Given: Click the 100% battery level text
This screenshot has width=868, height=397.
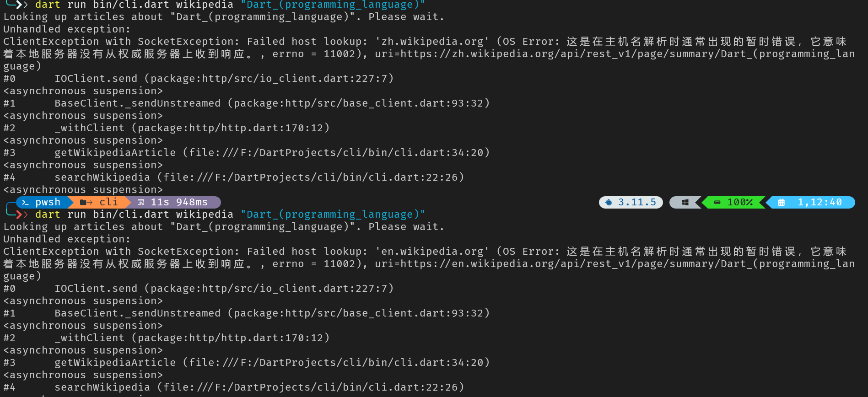Looking at the screenshot, I should point(740,202).
